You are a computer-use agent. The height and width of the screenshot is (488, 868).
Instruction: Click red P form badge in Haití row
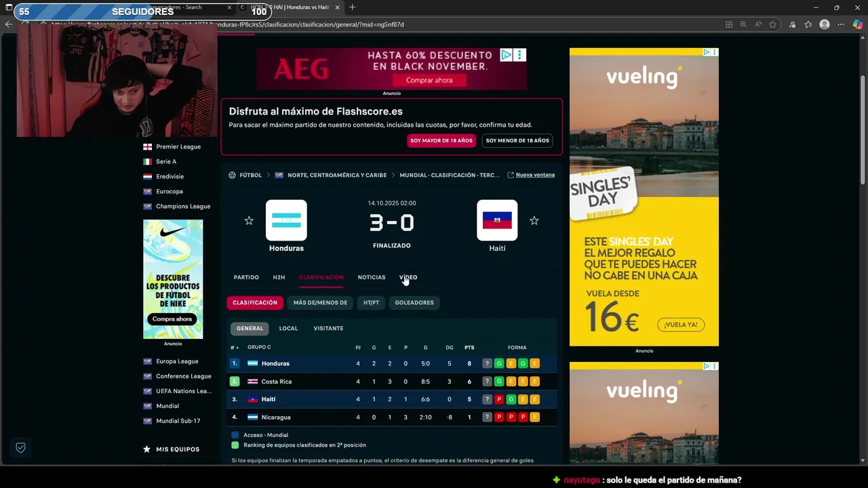pyautogui.click(x=499, y=399)
